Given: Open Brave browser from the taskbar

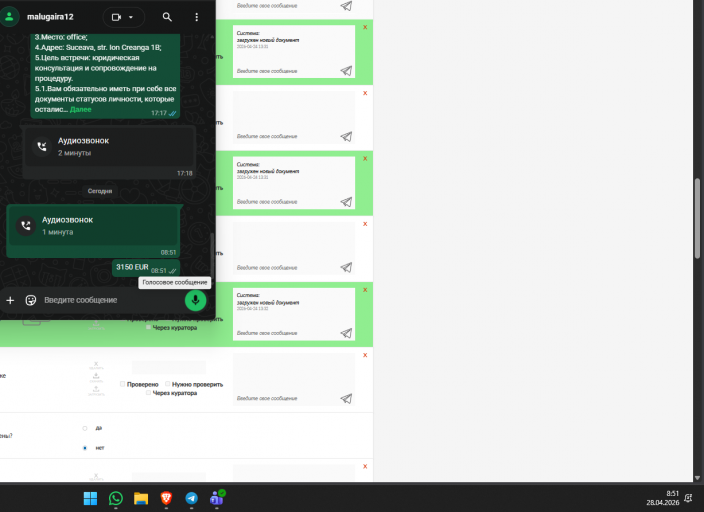Looking at the screenshot, I should [166, 498].
